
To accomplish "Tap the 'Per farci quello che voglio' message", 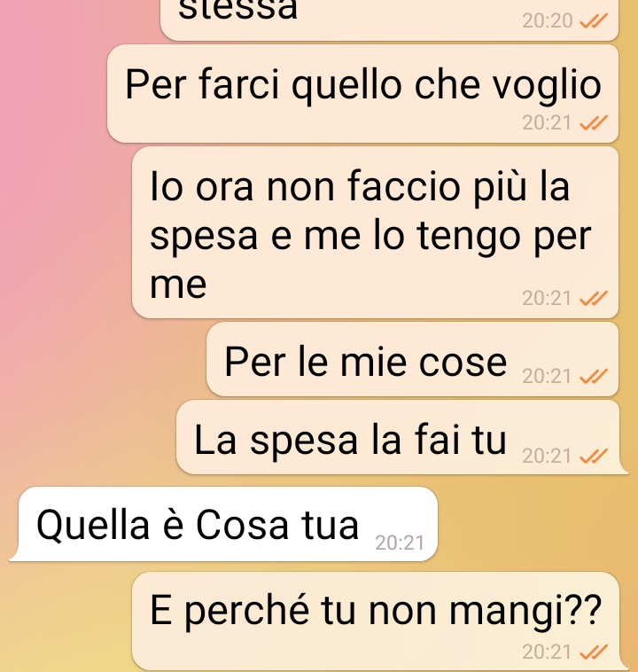I will click(363, 93).
